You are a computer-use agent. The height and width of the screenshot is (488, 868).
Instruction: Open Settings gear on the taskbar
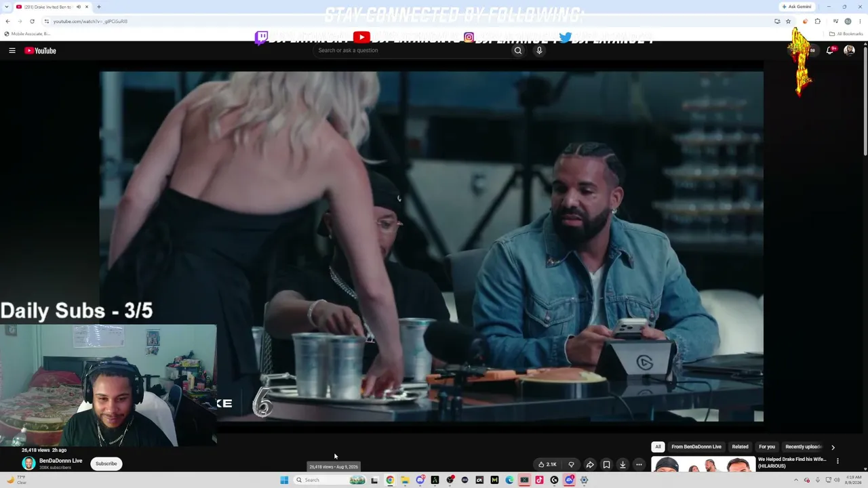tap(584, 480)
